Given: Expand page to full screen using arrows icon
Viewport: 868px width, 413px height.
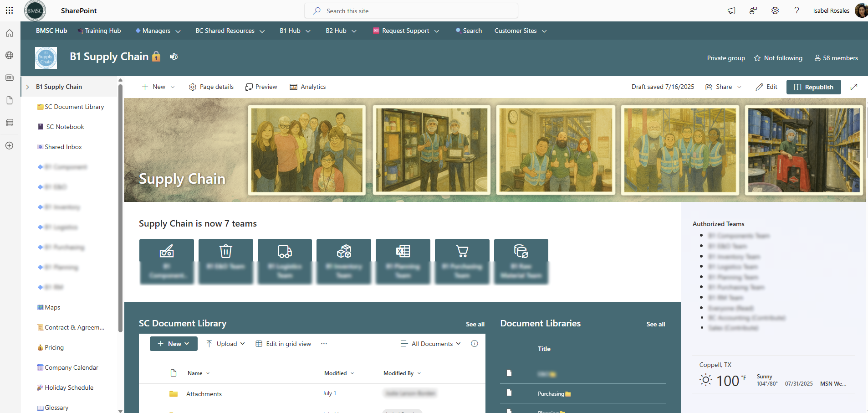Looking at the screenshot, I should (x=854, y=87).
